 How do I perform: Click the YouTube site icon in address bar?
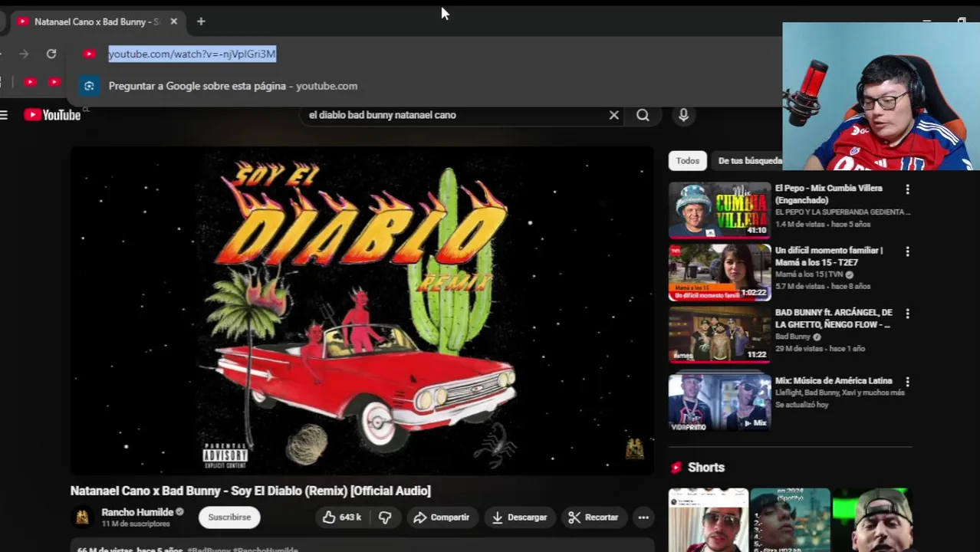pyautogui.click(x=90, y=54)
